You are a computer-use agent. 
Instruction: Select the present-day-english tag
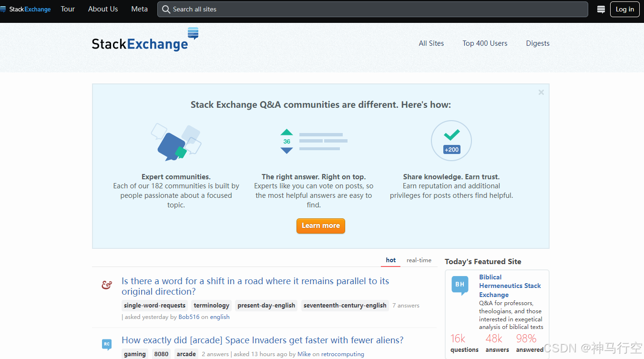266,306
